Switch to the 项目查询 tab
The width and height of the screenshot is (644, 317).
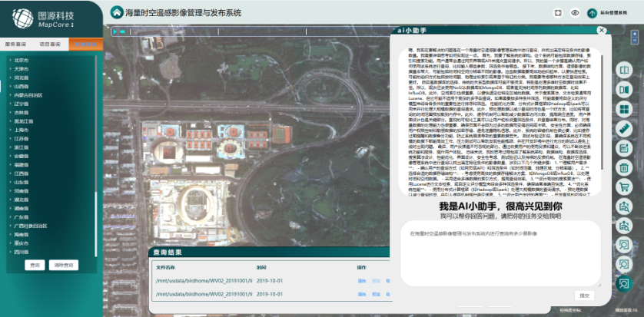[x=50, y=45]
